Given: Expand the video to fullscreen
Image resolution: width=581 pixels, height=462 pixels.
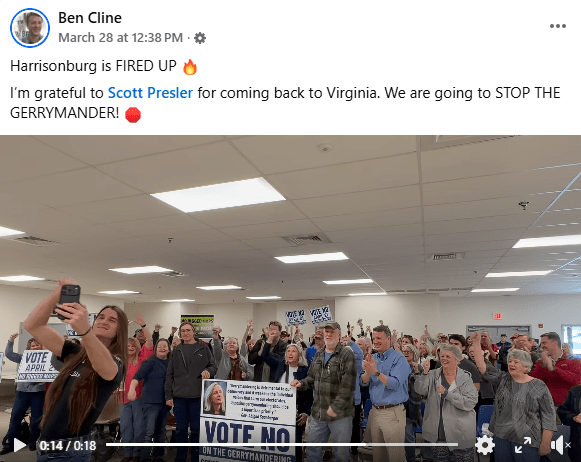Looking at the screenshot, I should click(x=523, y=445).
